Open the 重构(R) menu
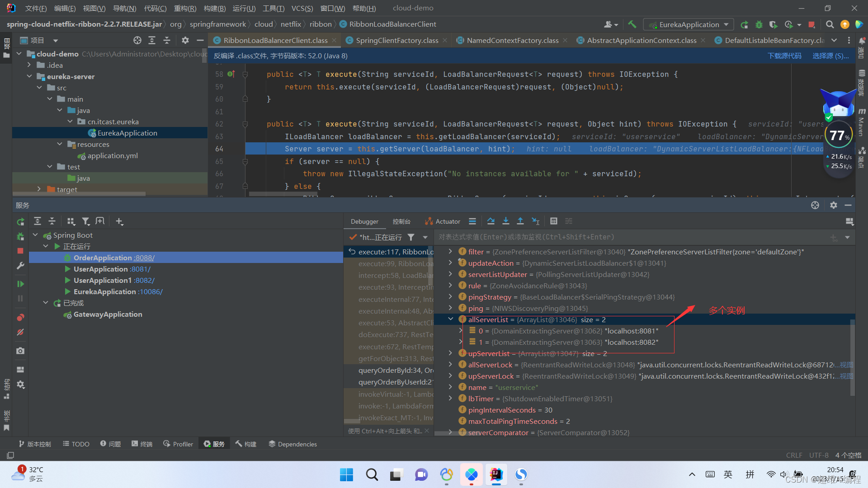 tap(185, 8)
